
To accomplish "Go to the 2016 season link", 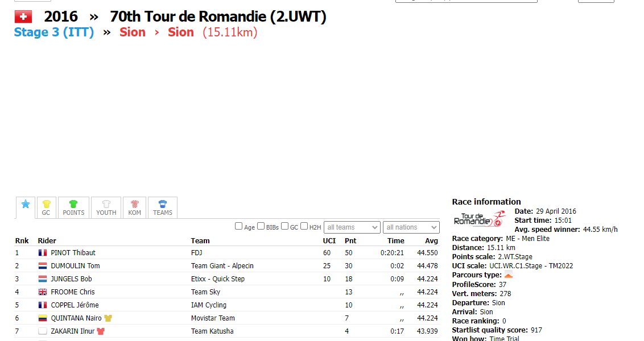I will pos(61,17).
